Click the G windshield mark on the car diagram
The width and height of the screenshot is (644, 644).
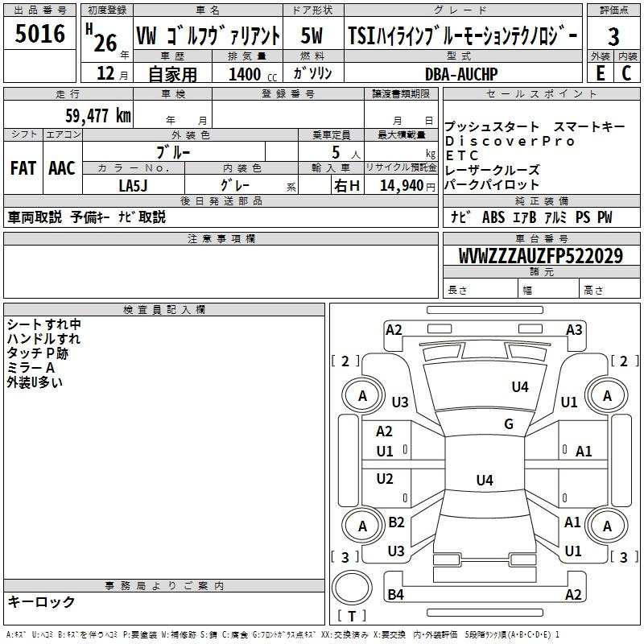click(x=509, y=424)
